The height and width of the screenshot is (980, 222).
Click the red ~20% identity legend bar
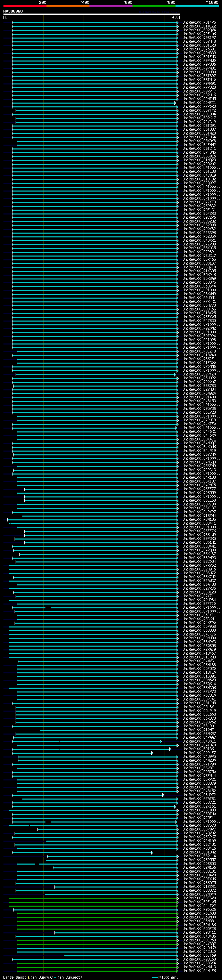(x=25, y=6)
